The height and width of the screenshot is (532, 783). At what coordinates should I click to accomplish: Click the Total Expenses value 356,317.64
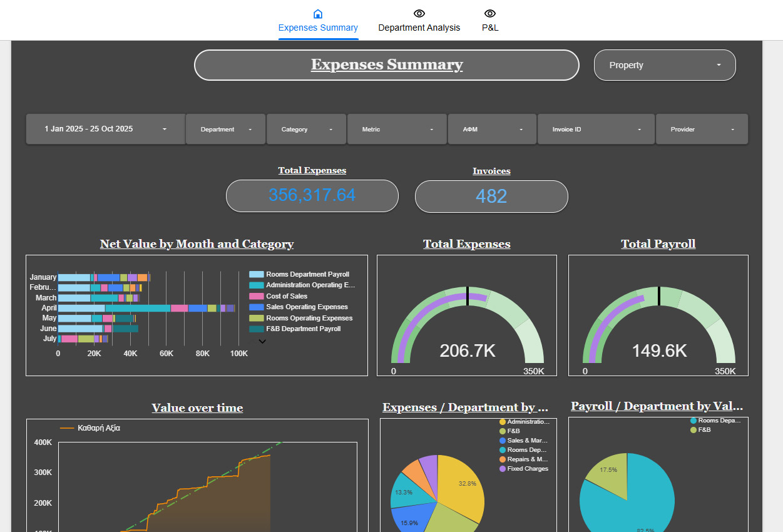(312, 195)
